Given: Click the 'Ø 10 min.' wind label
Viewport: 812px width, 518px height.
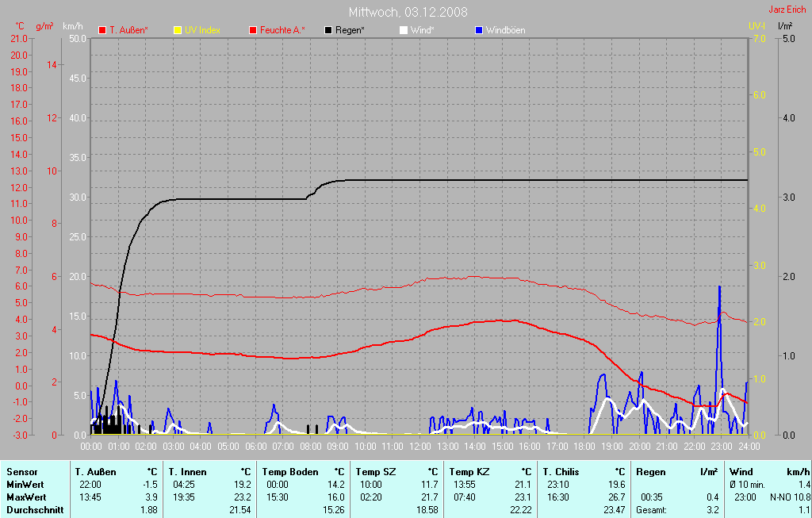Looking at the screenshot, I should (747, 485).
